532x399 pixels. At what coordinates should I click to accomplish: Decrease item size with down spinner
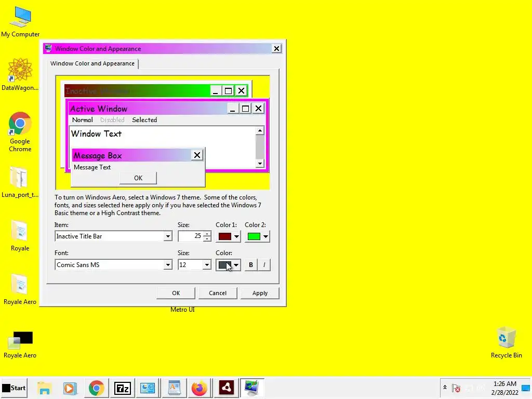(207, 239)
